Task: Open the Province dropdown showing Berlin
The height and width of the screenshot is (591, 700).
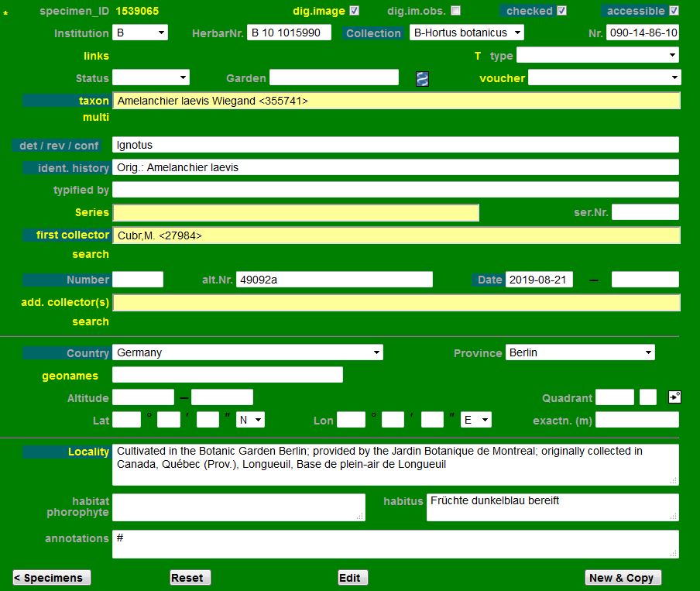Action: [x=580, y=352]
